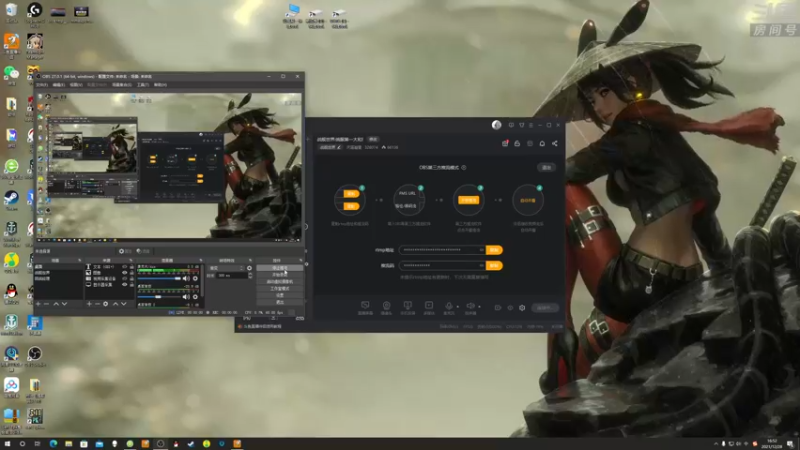The image size is (800, 450).
Task: Open Settings from OBS controls panel
Action: 280,295
